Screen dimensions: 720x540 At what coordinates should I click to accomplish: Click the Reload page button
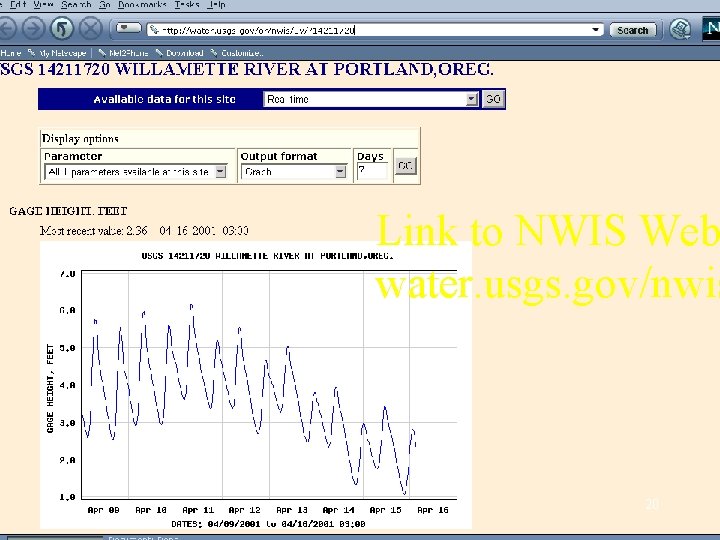62,28
